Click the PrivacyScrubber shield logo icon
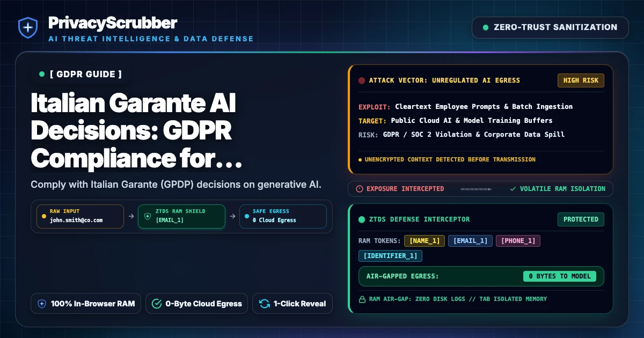 (x=27, y=28)
